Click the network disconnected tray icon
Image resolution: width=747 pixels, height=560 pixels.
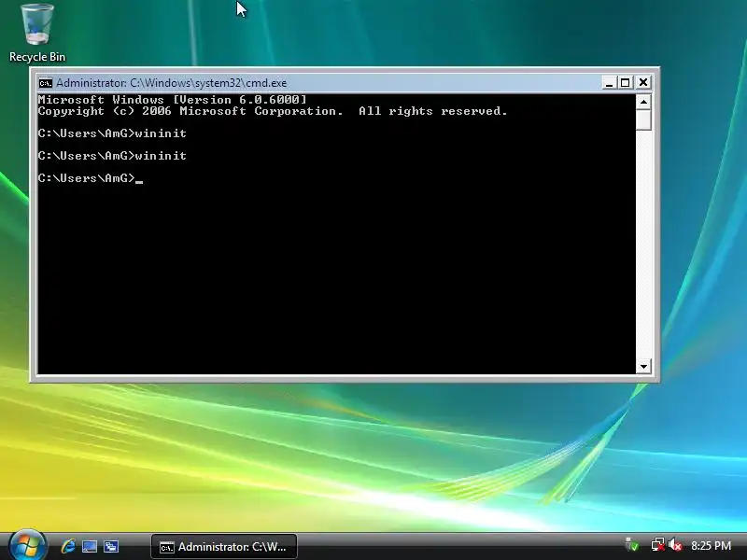(657, 545)
